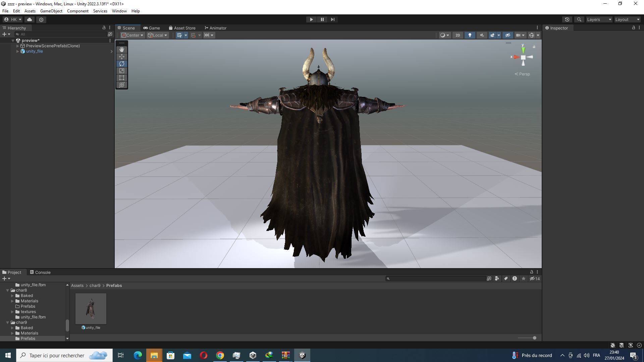Select the Move tool

[122, 57]
